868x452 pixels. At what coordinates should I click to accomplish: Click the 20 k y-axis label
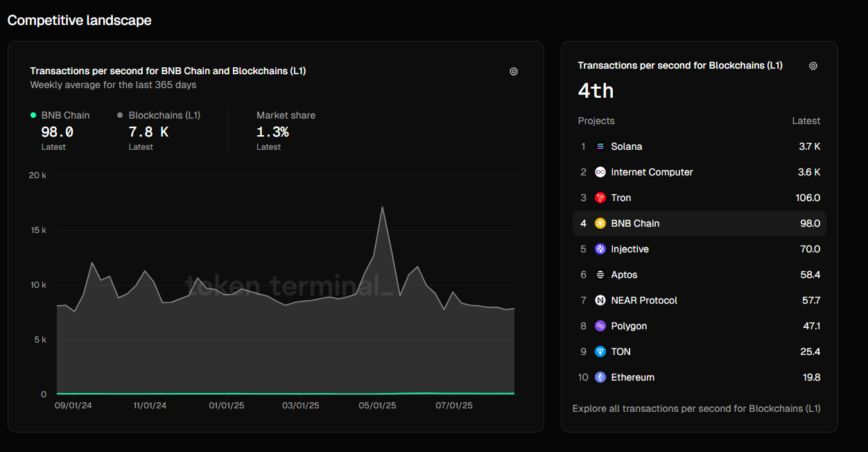(x=37, y=175)
